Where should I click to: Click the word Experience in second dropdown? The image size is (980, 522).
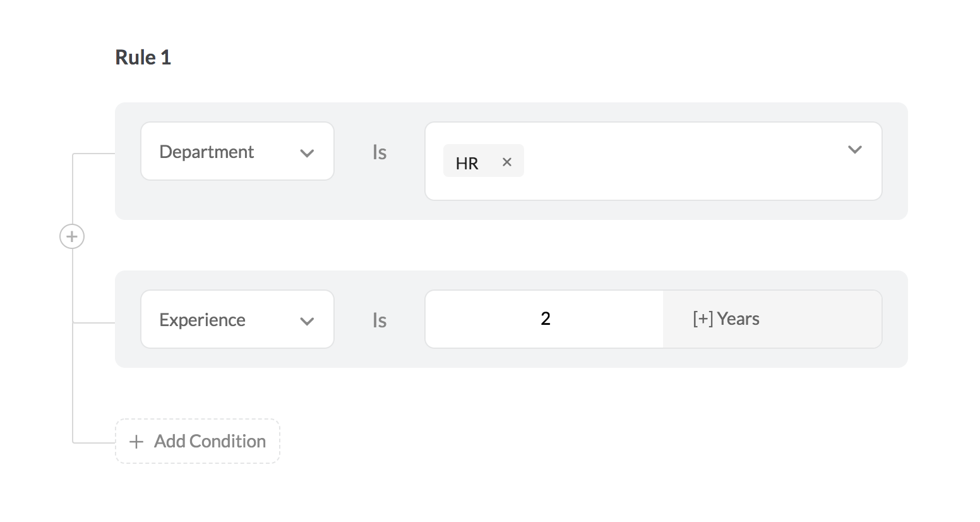coord(202,320)
